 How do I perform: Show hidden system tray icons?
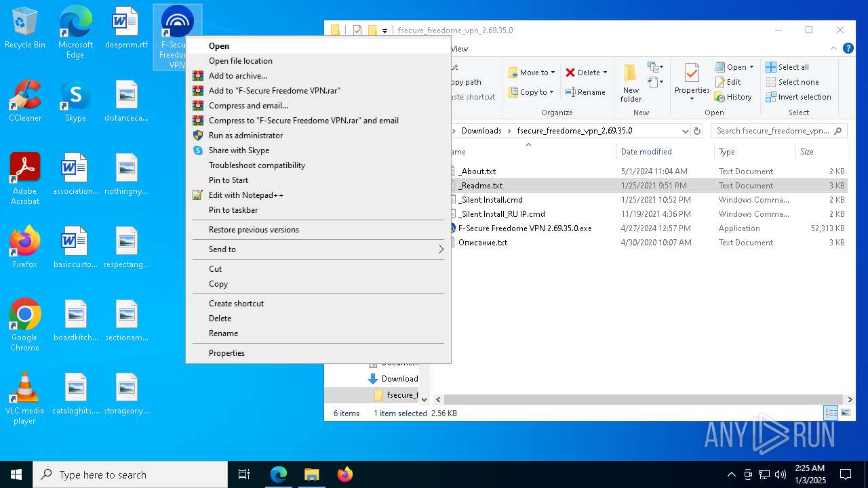point(731,474)
